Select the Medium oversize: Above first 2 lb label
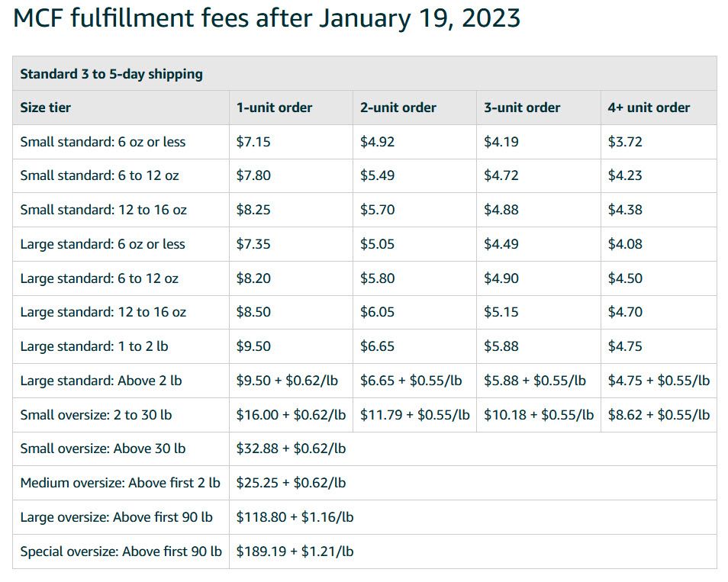This screenshot has height=582, width=728. pos(121,483)
